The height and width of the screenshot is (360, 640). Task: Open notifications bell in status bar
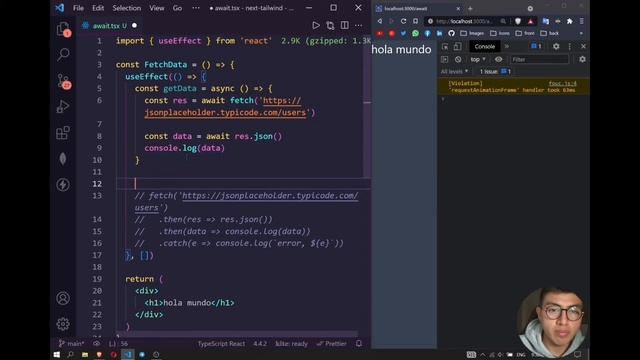point(359,344)
